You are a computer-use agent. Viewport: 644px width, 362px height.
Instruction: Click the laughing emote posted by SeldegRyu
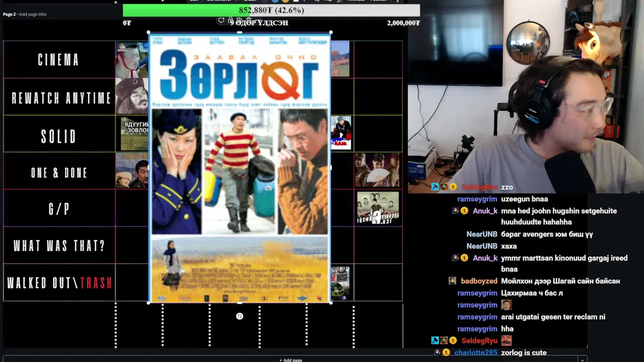(x=506, y=340)
